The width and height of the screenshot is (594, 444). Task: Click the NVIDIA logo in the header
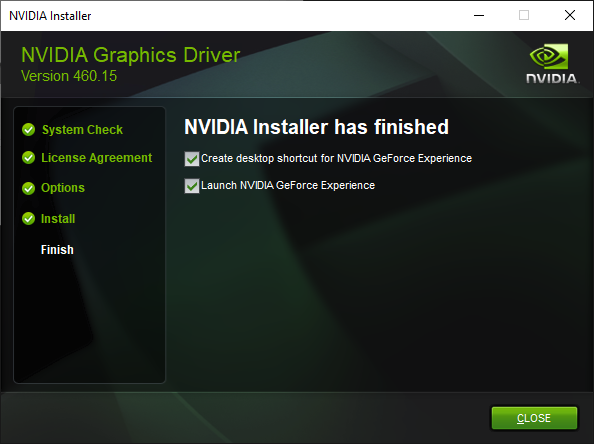tap(552, 63)
